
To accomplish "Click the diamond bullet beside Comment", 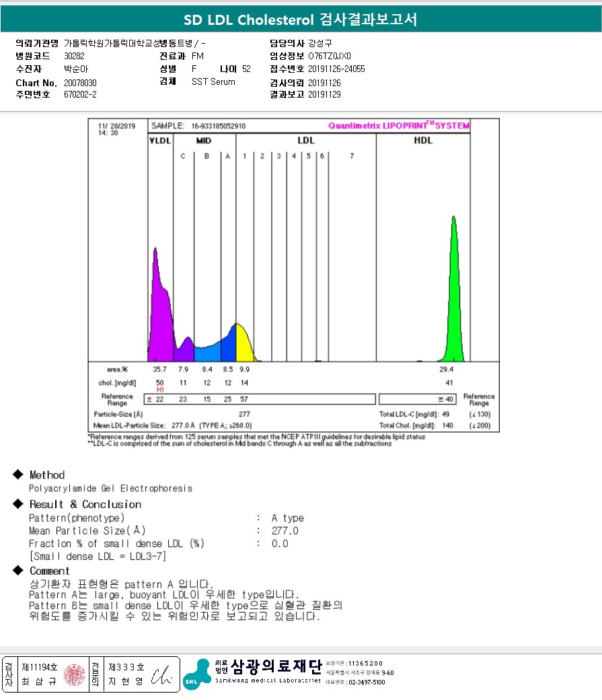I will [x=18, y=570].
